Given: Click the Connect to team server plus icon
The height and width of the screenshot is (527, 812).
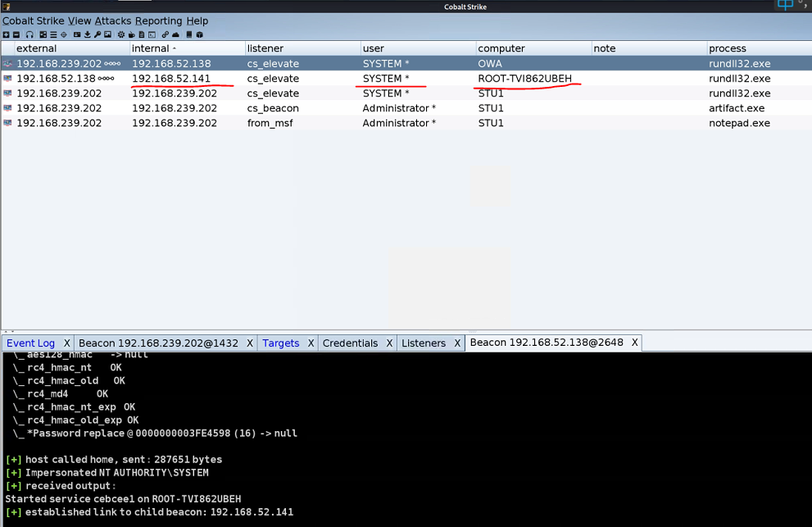Looking at the screenshot, I should 7,34.
